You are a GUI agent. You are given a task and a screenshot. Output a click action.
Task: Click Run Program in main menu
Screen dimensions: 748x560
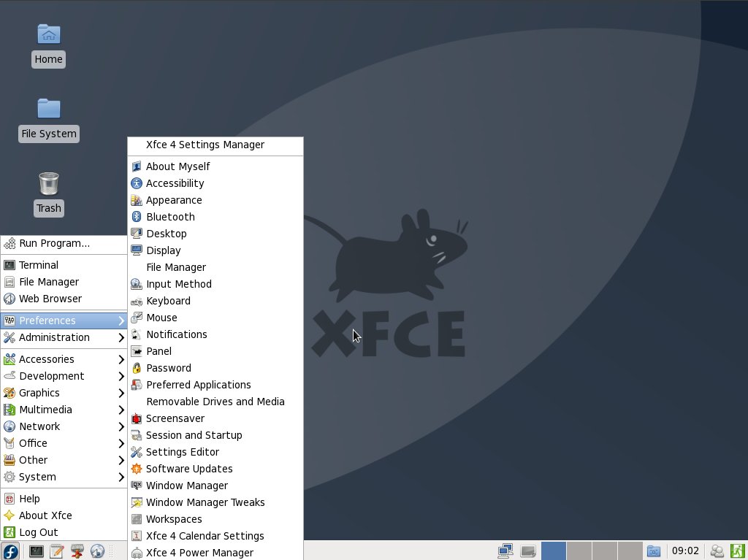tap(64, 243)
